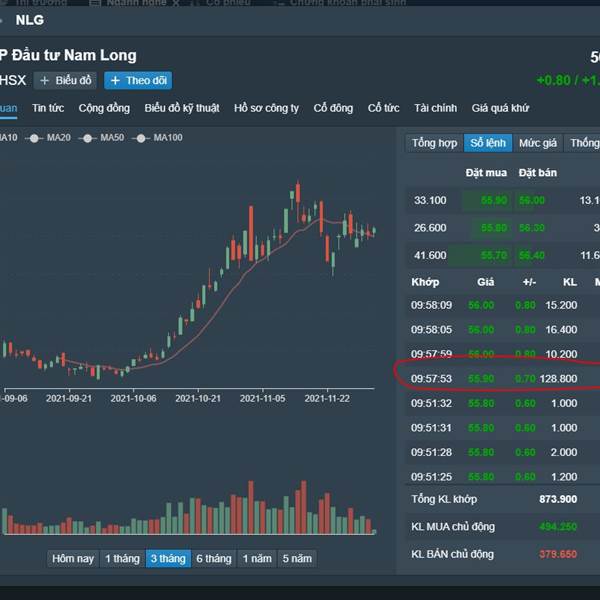Select matched trade at 09:51:32
This screenshot has height=600, width=600.
503,403
